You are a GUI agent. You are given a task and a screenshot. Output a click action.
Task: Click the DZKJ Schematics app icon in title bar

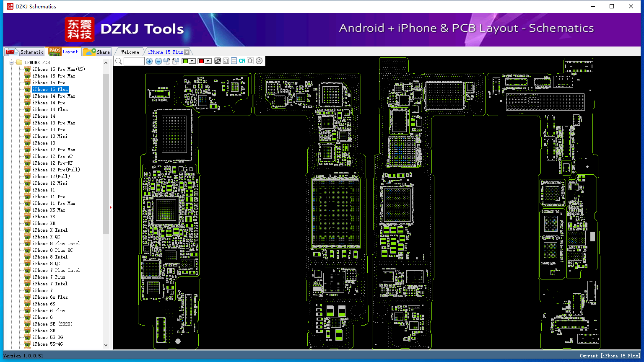coord(10,6)
